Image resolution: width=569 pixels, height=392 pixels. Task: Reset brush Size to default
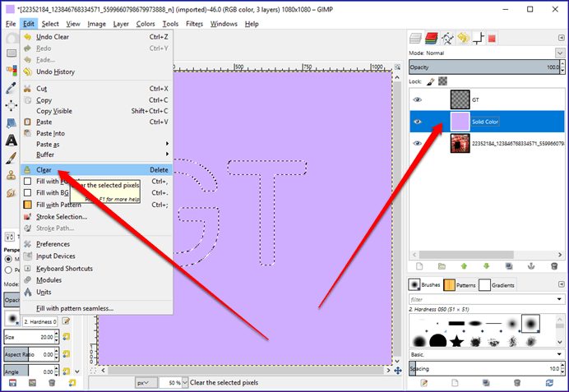66,337
